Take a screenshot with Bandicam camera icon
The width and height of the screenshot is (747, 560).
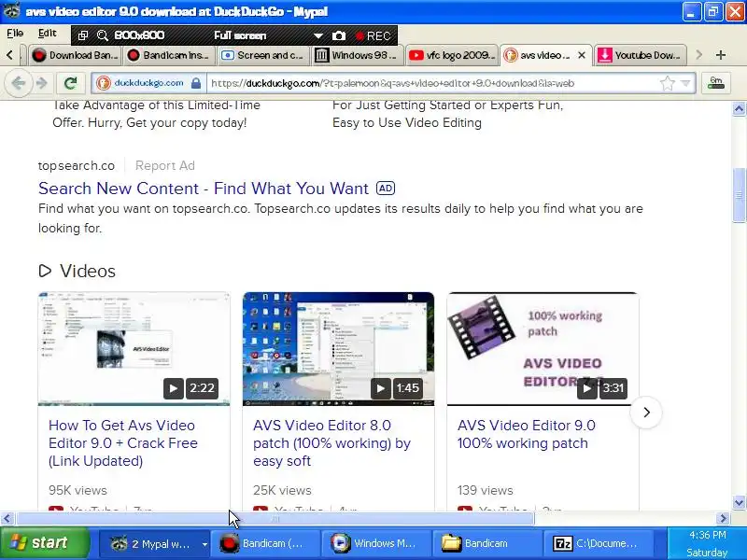pos(339,35)
